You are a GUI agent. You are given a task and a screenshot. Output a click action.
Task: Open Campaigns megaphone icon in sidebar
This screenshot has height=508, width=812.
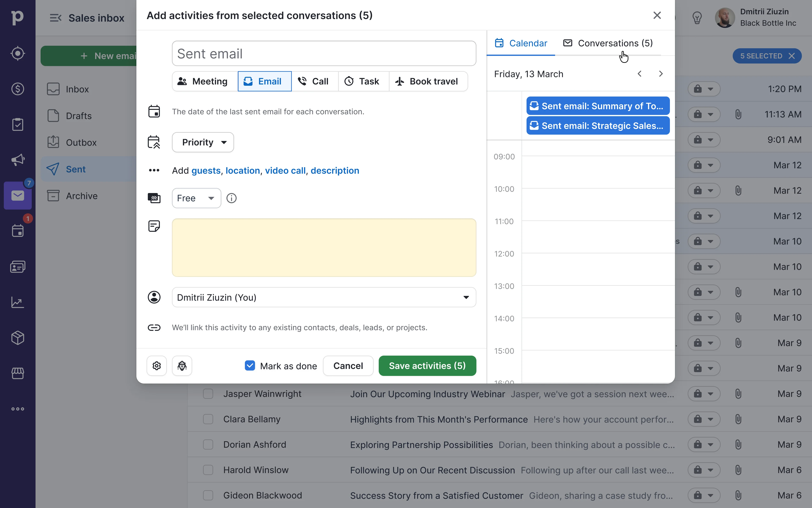coord(18,160)
